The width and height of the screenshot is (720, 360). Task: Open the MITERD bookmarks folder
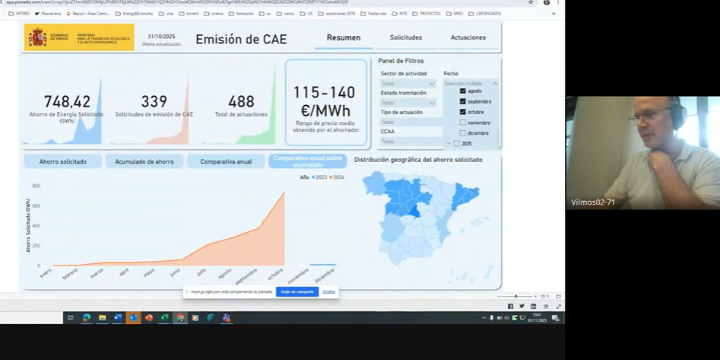click(x=19, y=14)
